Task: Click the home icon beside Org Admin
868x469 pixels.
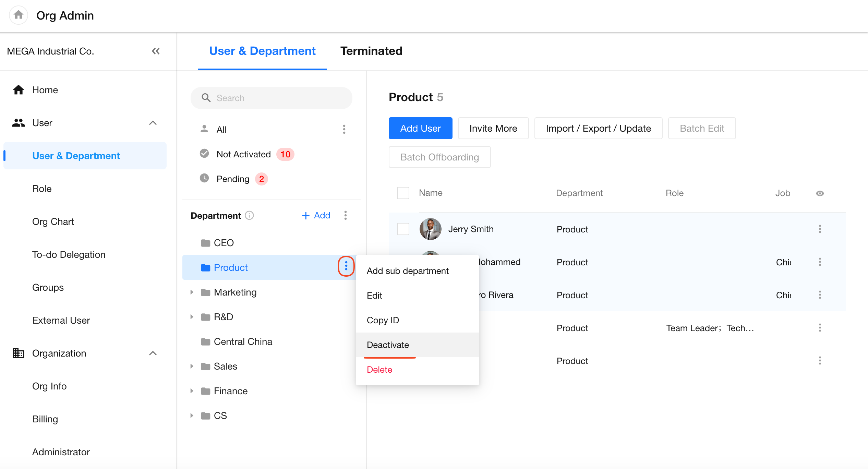Action: point(19,15)
